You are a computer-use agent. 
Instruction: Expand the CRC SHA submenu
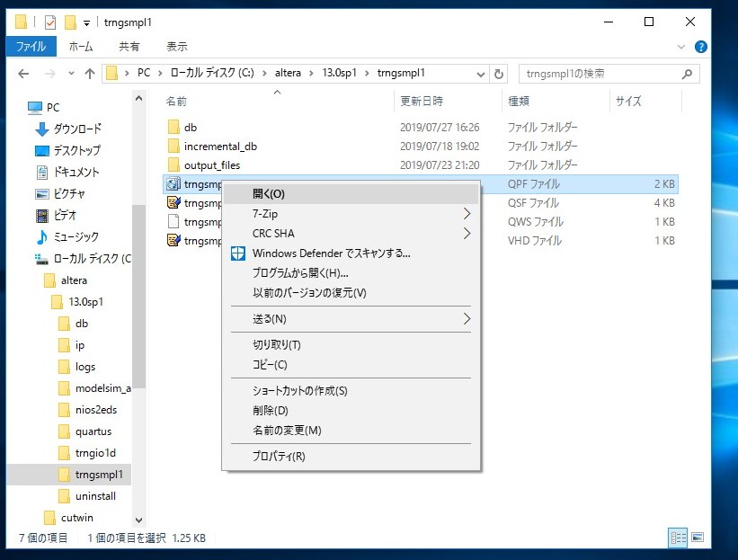(x=467, y=234)
